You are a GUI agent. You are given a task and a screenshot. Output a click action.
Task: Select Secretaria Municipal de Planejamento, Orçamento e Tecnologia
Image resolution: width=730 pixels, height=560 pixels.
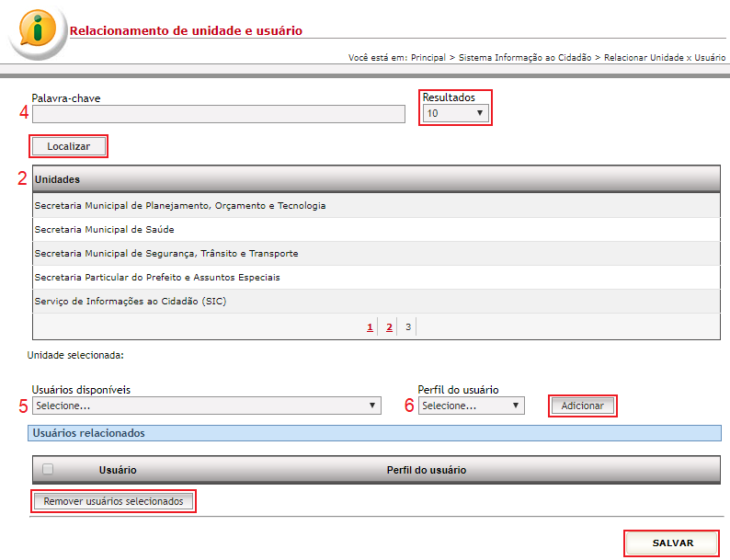point(376,205)
